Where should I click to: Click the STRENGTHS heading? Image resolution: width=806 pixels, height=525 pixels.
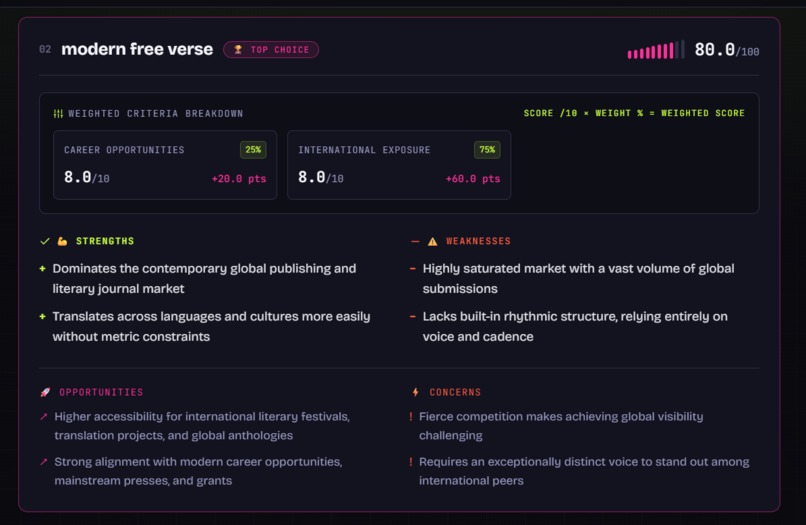click(105, 241)
